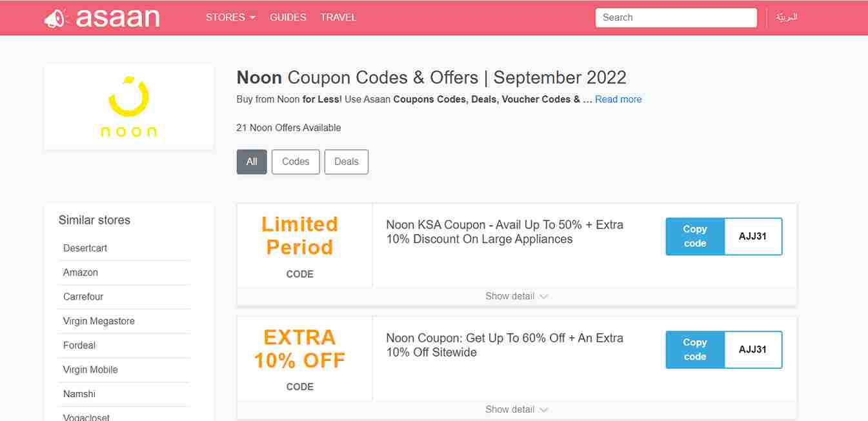Image resolution: width=868 pixels, height=421 pixels.
Task: Go to the GUIDES page
Action: pos(288,17)
